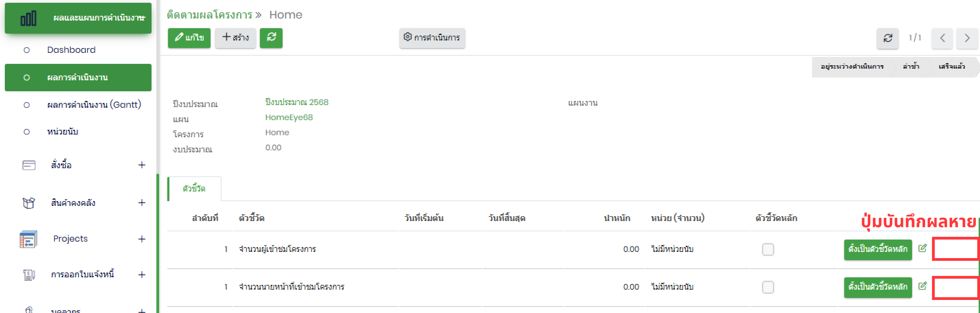Open the การดำเนินการ actions dropdown

(x=432, y=38)
